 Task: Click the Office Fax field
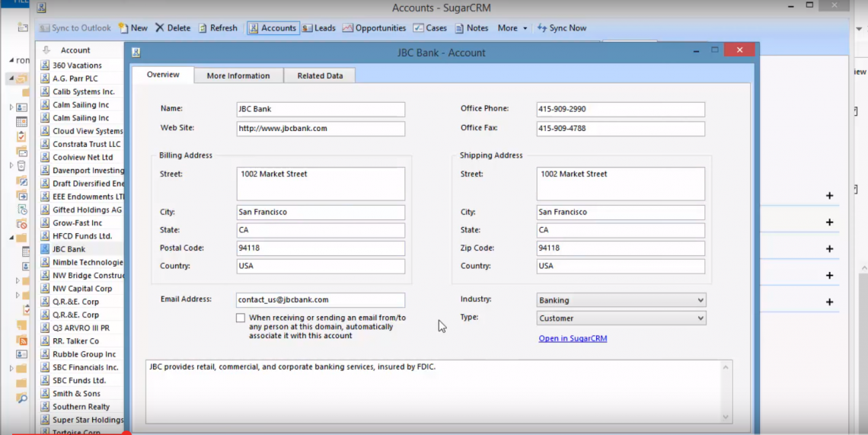coord(621,129)
